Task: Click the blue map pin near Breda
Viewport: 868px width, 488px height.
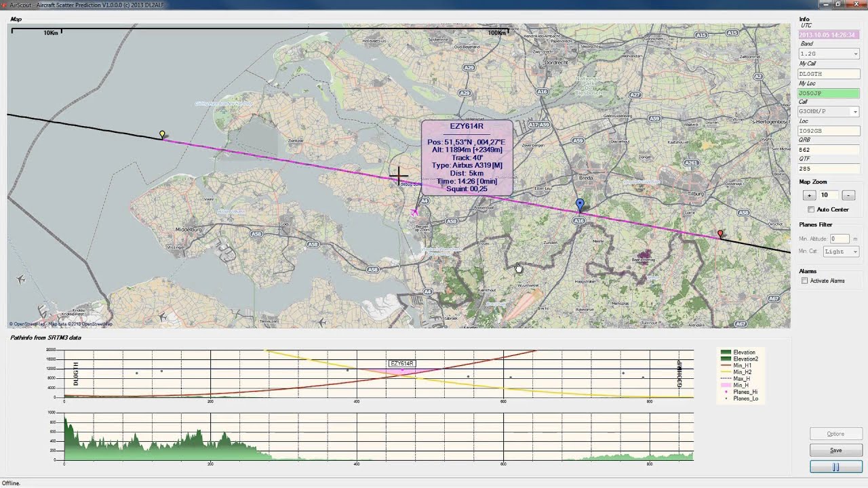Action: click(x=580, y=204)
